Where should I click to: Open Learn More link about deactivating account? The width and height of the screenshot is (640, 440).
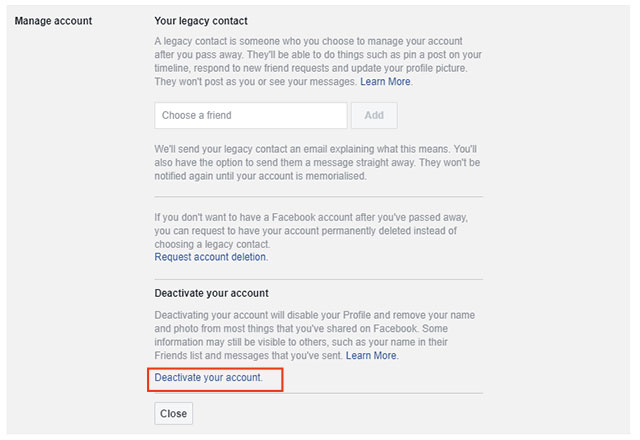pyautogui.click(x=371, y=356)
